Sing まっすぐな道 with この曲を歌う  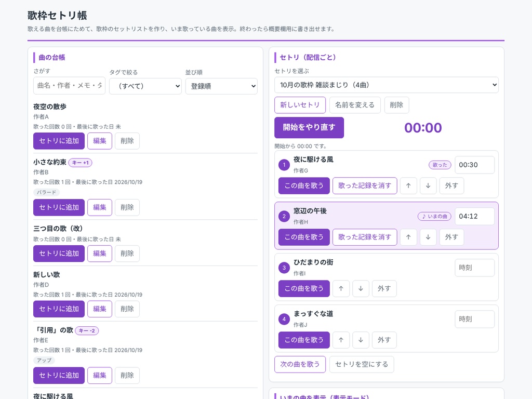(x=304, y=340)
